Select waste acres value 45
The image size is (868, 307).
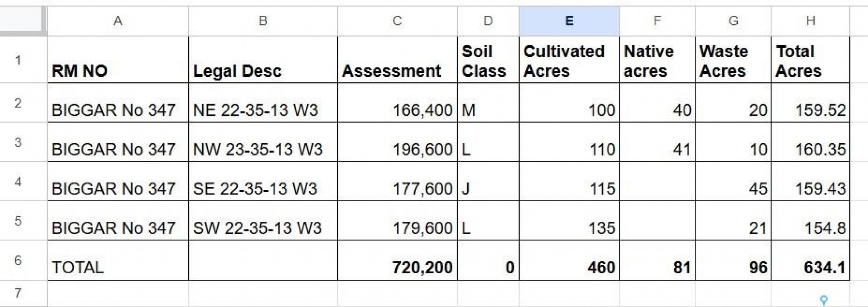pos(733,181)
